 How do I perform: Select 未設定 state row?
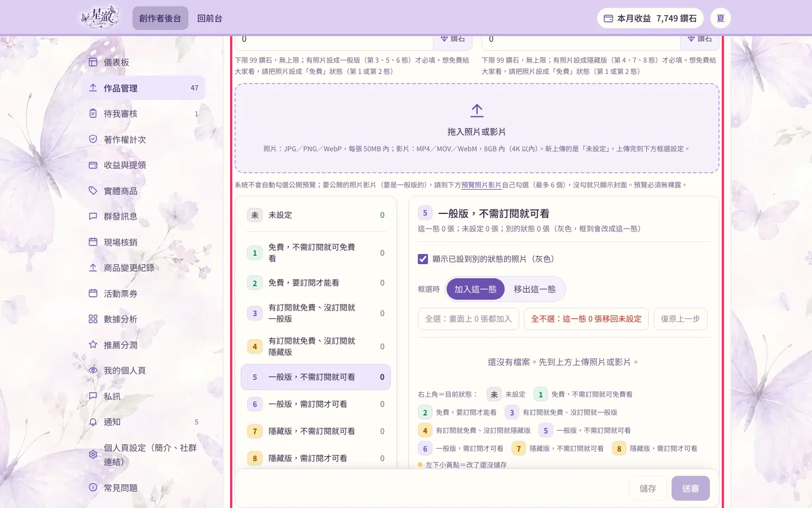316,215
